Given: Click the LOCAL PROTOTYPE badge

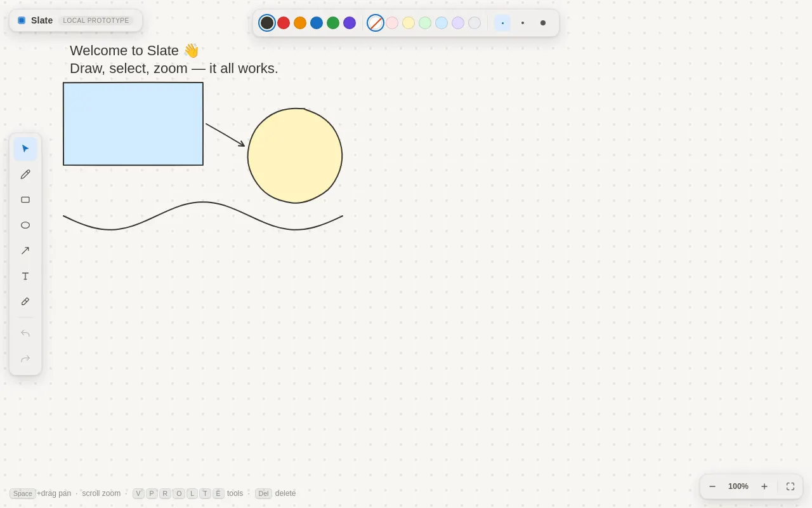Looking at the screenshot, I should (x=96, y=20).
